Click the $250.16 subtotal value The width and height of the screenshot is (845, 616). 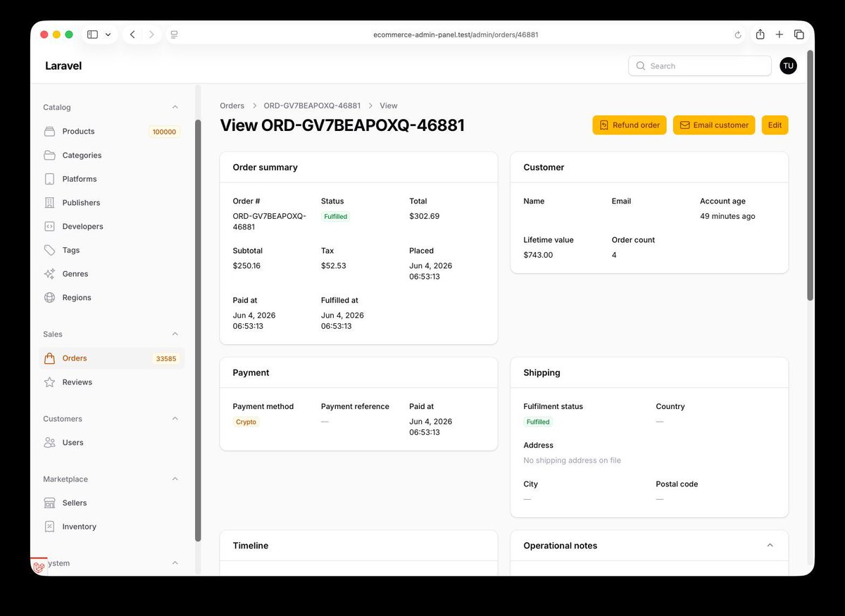click(x=246, y=265)
